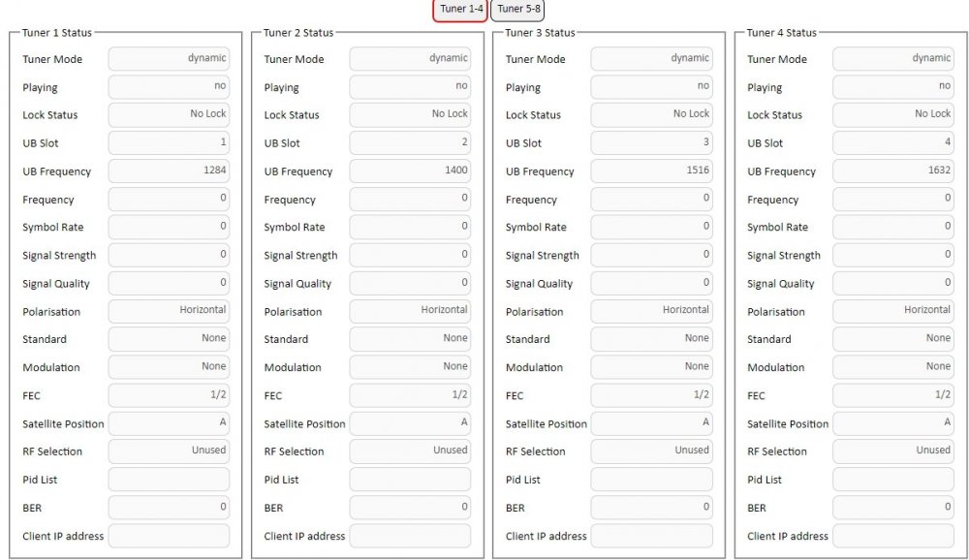The width and height of the screenshot is (969, 560).
Task: Click Tuner 1 Client IP address field
Action: click(169, 536)
